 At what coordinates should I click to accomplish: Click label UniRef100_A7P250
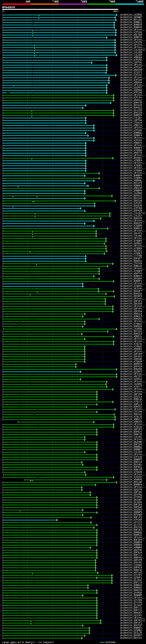(131, 60)
